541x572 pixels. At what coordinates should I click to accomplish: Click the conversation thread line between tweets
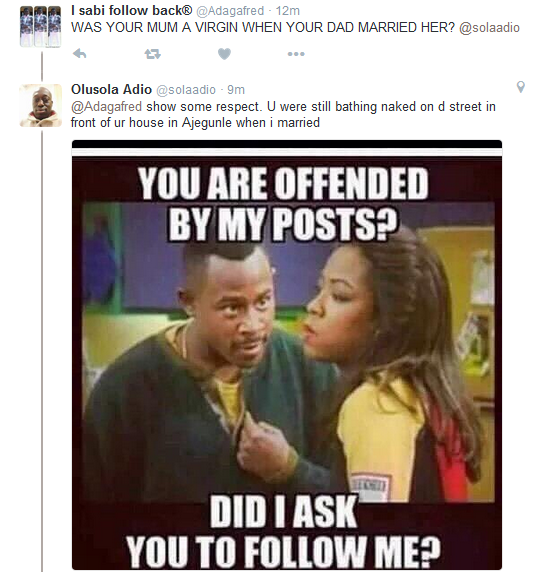tap(42, 66)
